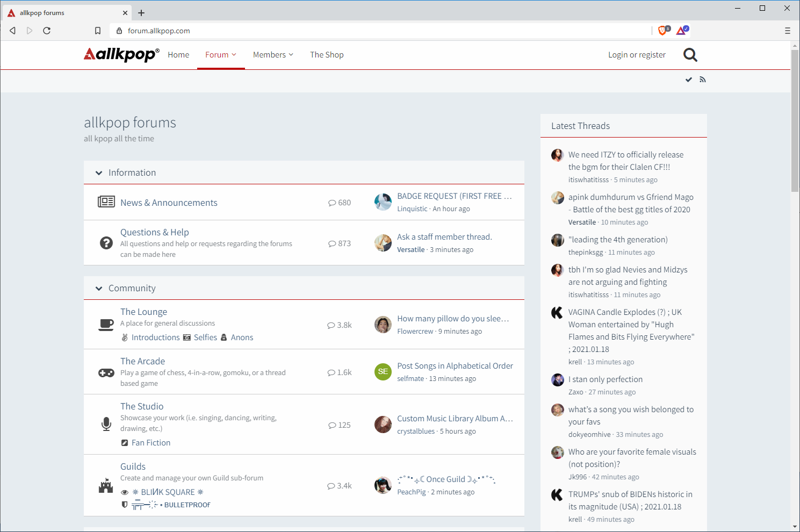Click The Arcade gamepad icon

tap(106, 372)
